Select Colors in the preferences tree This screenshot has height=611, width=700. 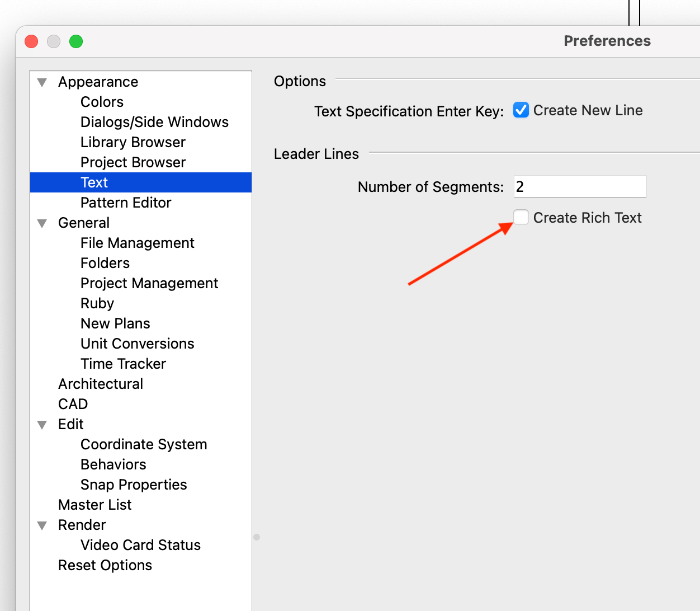102,102
